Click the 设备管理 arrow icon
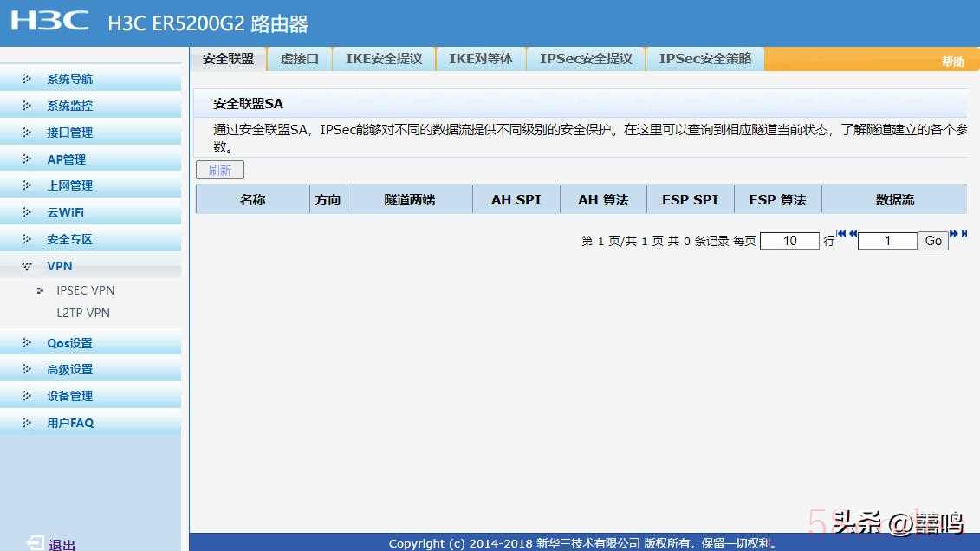The width and height of the screenshot is (980, 551). click(x=26, y=396)
